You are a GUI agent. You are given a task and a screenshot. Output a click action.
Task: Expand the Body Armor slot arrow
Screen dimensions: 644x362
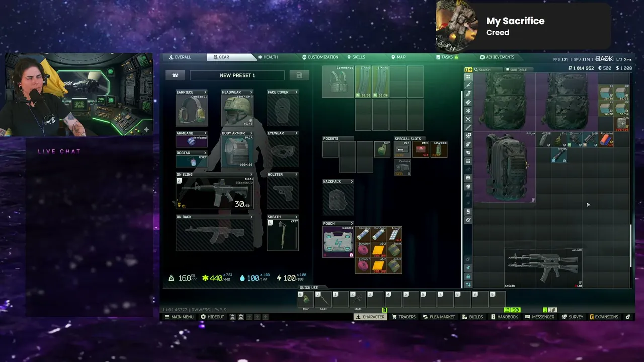pyautogui.click(x=251, y=133)
